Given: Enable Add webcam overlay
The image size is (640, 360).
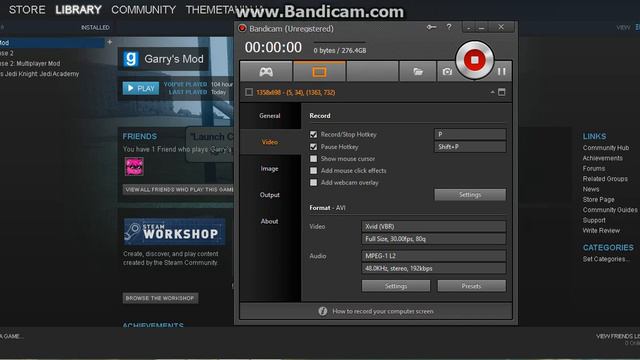Looking at the screenshot, I should (313, 182).
